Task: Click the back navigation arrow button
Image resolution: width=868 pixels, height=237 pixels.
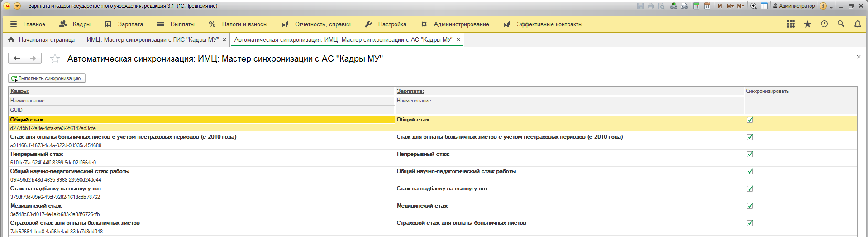Action: click(x=17, y=58)
